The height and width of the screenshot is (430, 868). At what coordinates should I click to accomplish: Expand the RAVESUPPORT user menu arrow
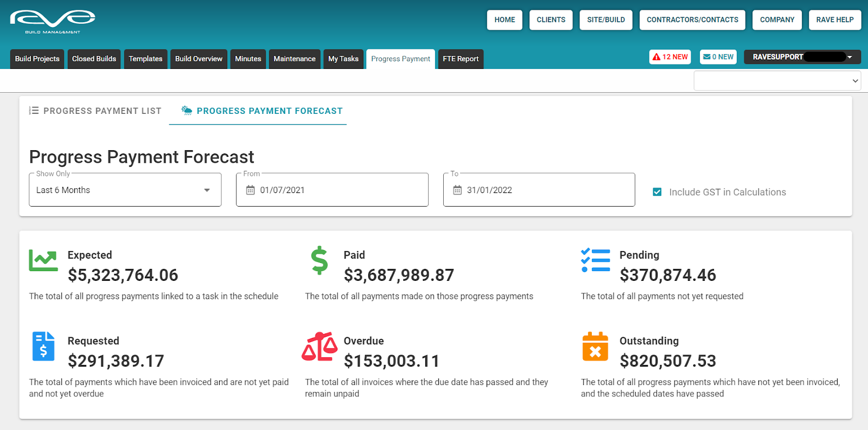click(850, 57)
